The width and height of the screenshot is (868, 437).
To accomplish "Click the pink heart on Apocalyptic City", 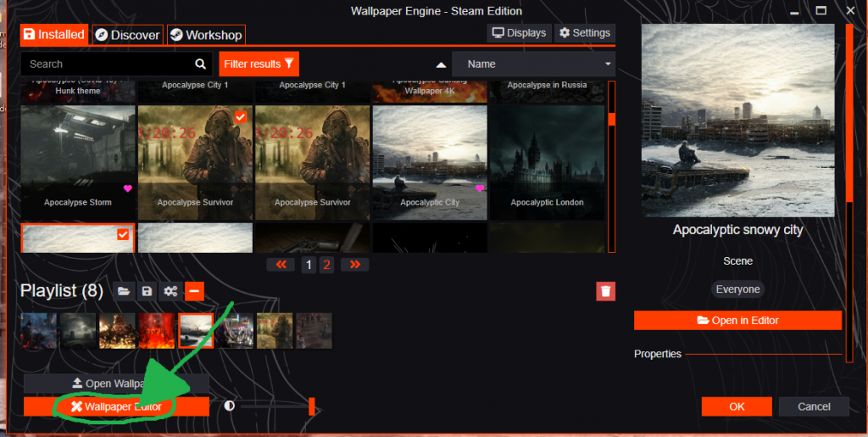I will click(480, 188).
